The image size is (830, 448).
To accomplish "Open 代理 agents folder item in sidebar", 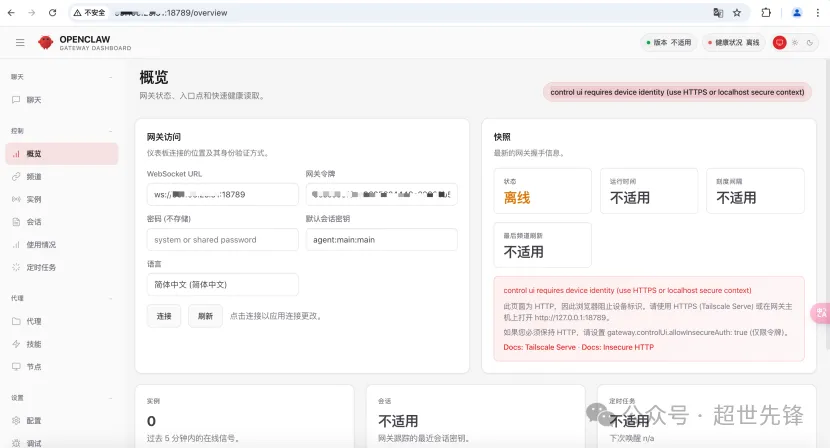I will [62, 321].
